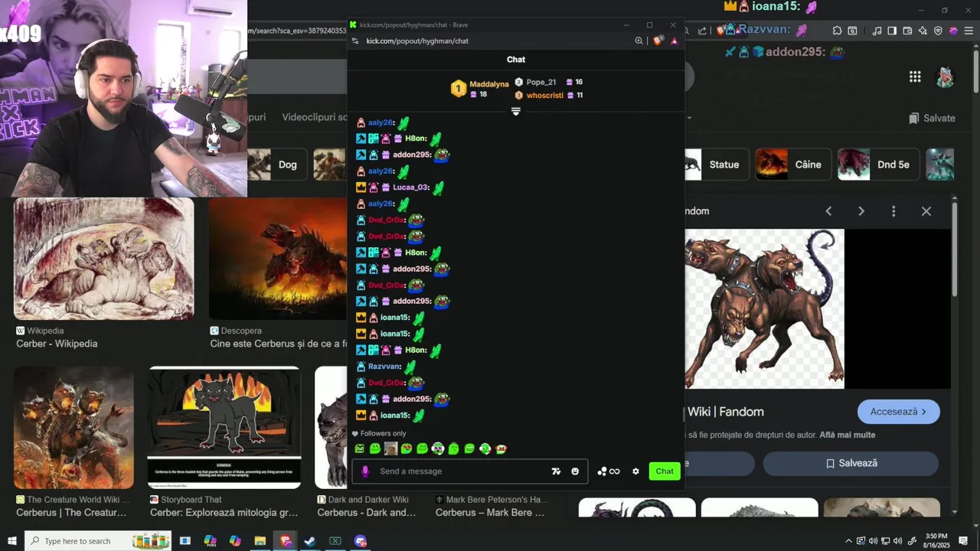
Task: Click the zoom magnifier icon in popout address bar
Action: 639,41
